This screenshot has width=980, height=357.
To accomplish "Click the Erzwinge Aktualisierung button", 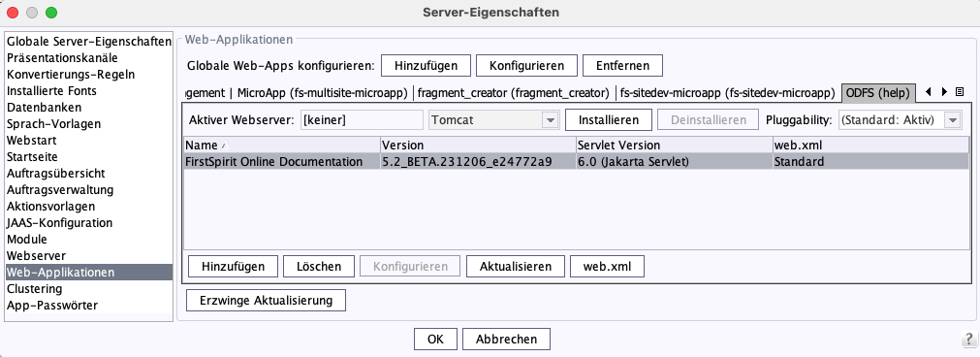I will (x=266, y=300).
